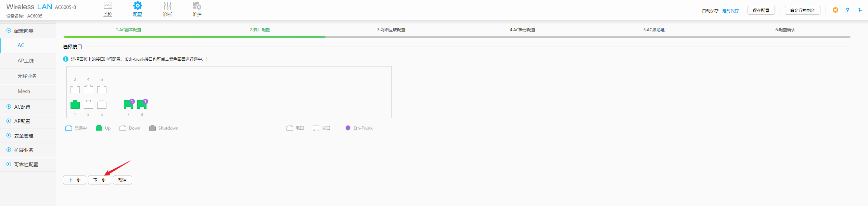This screenshot has width=868, height=206.
Task: Expand the AC配置 sidebar section
Action: [22, 107]
